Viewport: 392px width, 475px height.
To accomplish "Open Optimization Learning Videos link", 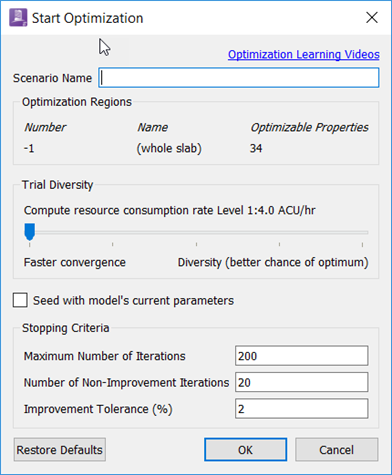I will (x=304, y=54).
